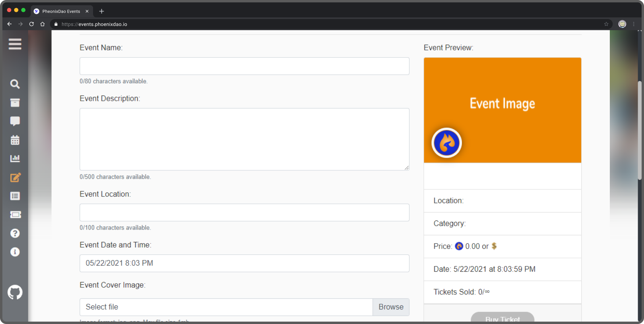Reload the page

click(31, 24)
